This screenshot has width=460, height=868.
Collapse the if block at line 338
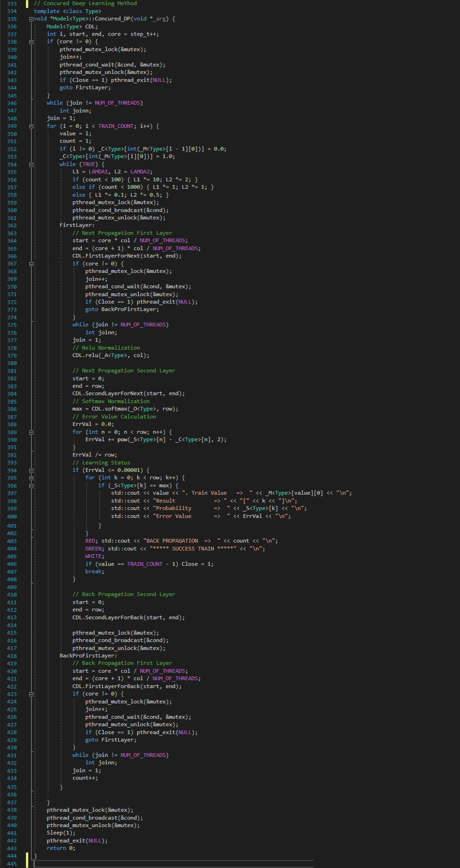(31, 42)
